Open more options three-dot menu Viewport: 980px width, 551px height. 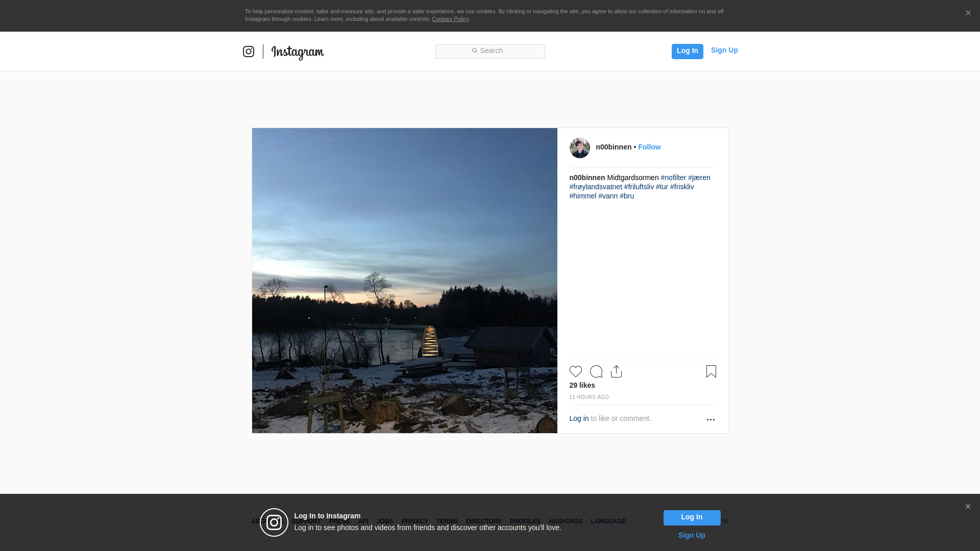(x=710, y=419)
